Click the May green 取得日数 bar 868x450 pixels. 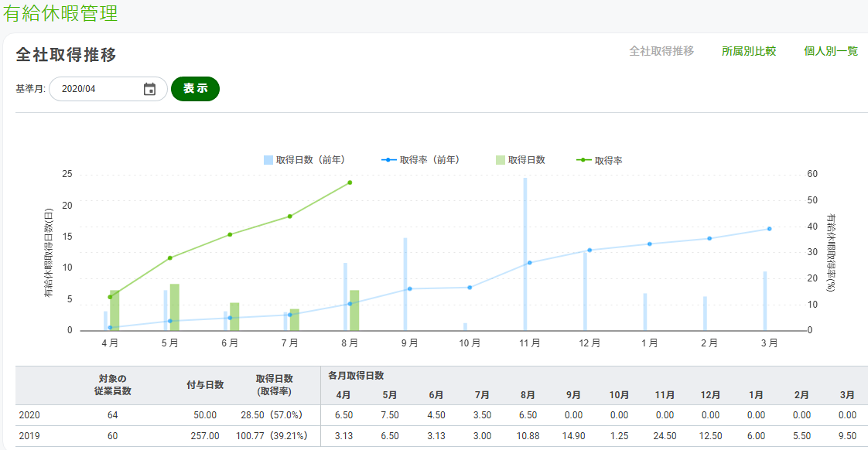(x=174, y=307)
